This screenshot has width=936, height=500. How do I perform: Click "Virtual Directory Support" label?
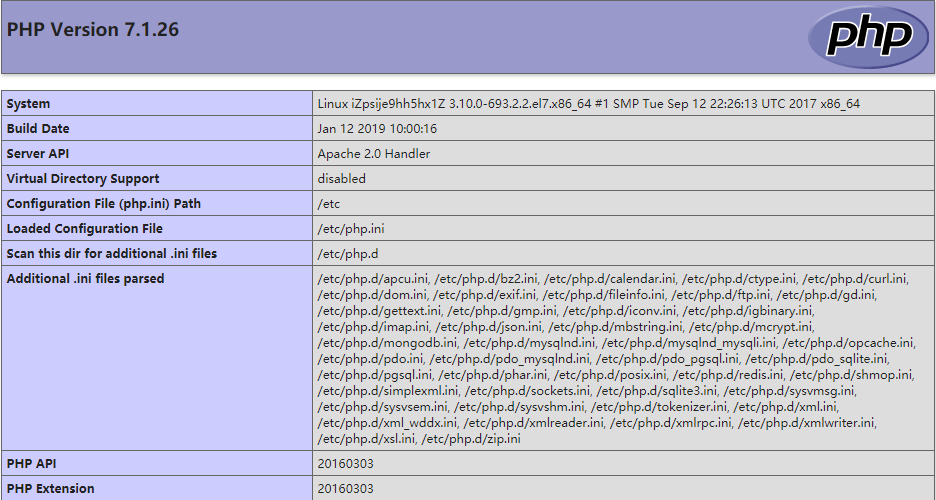(83, 178)
